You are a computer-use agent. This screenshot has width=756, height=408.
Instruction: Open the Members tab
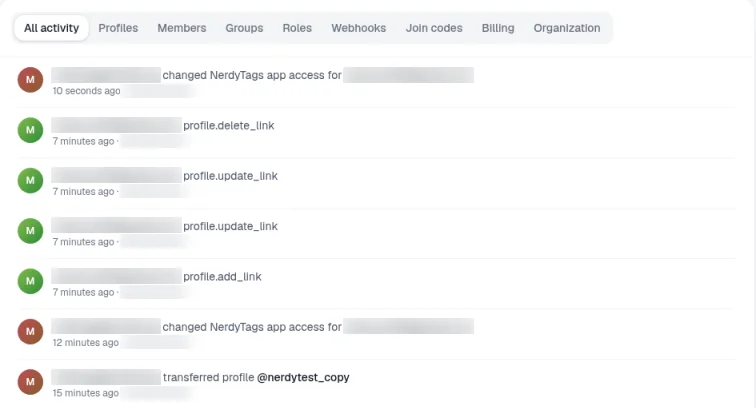click(182, 28)
